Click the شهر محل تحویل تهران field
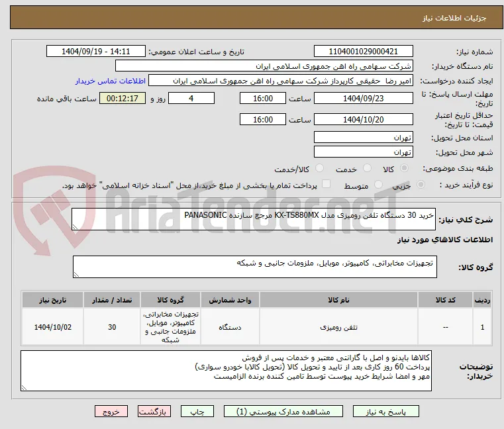504x429 pixels. [363, 152]
